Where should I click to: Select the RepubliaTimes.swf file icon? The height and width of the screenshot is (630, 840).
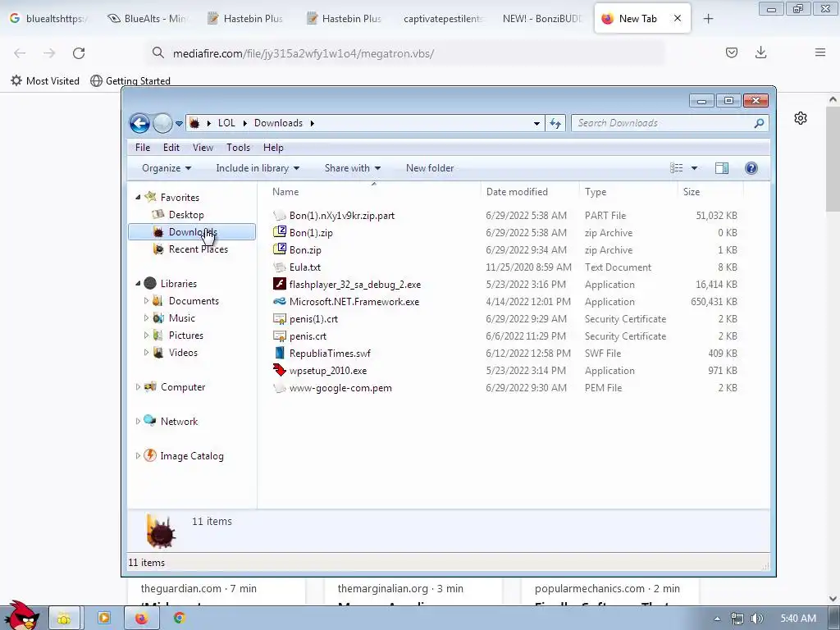point(280,353)
